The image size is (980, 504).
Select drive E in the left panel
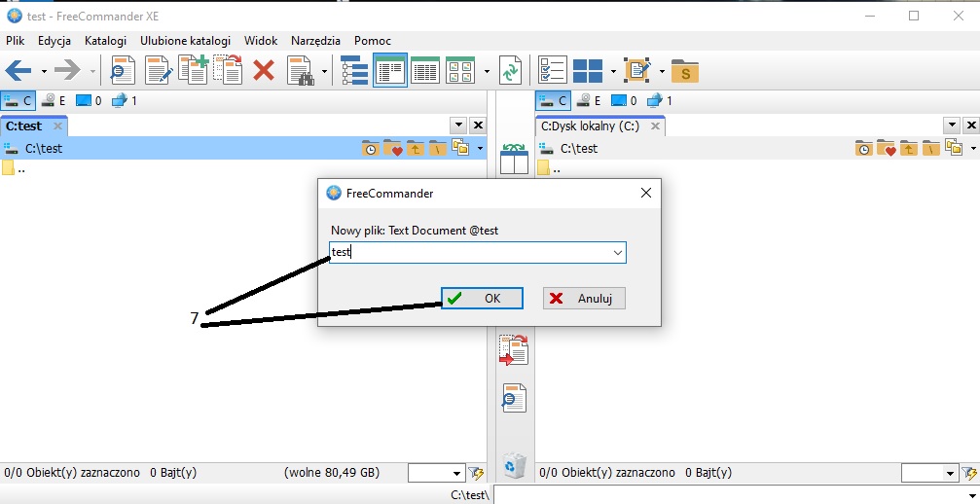[x=54, y=100]
